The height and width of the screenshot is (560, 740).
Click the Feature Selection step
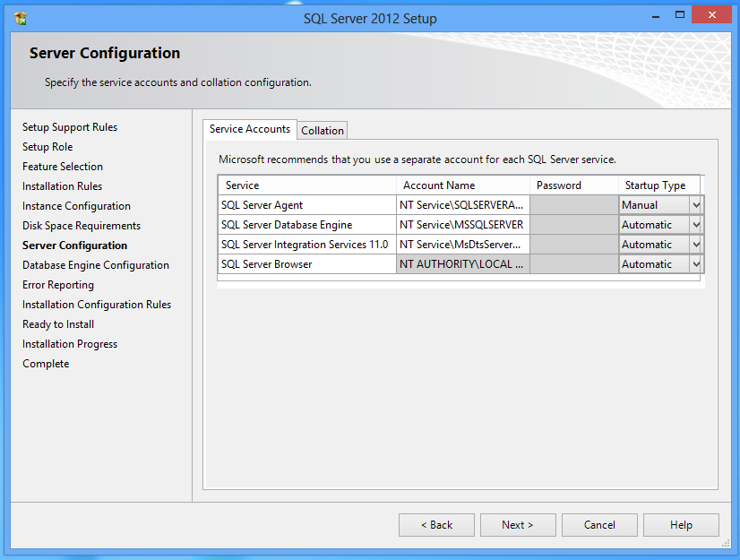pos(63,167)
